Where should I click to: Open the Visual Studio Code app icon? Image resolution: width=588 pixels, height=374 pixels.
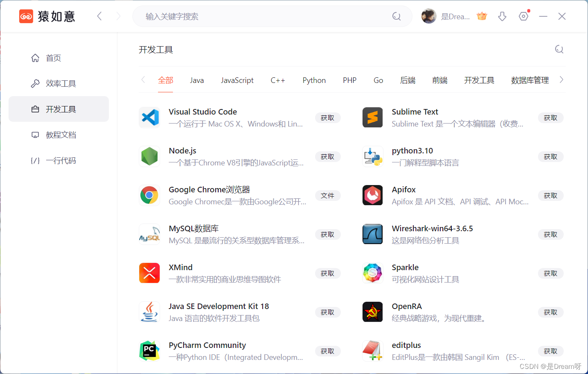click(149, 117)
